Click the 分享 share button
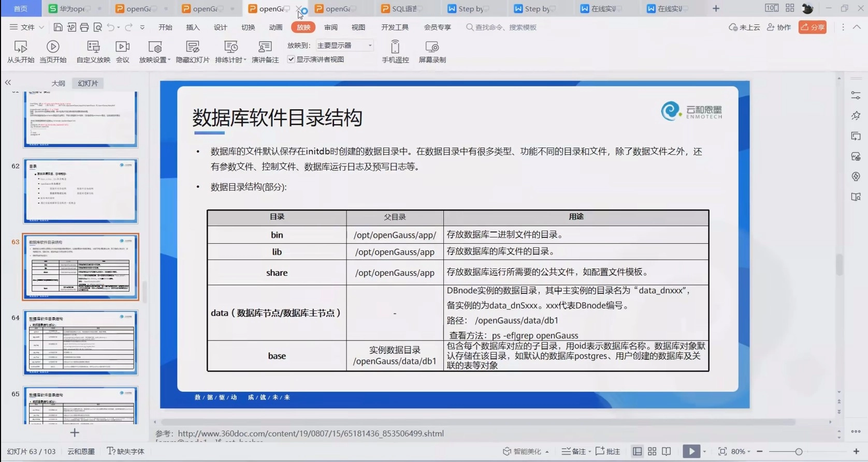 (x=813, y=27)
